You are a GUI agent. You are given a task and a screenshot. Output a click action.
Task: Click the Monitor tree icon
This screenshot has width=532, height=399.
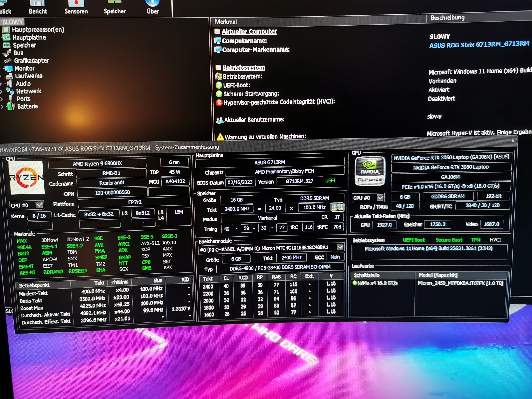tap(8, 69)
